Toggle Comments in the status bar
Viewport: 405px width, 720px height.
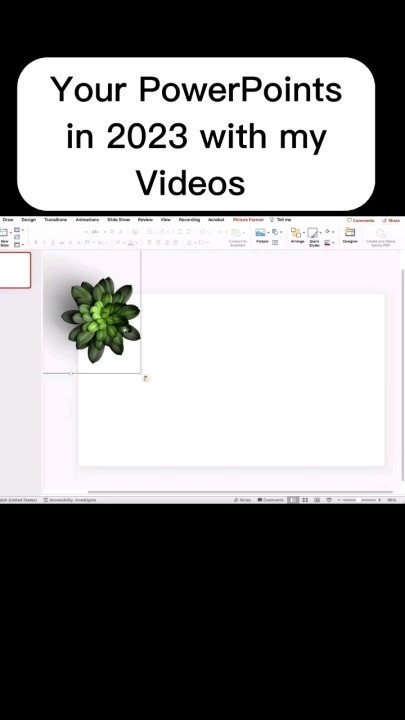coord(270,500)
